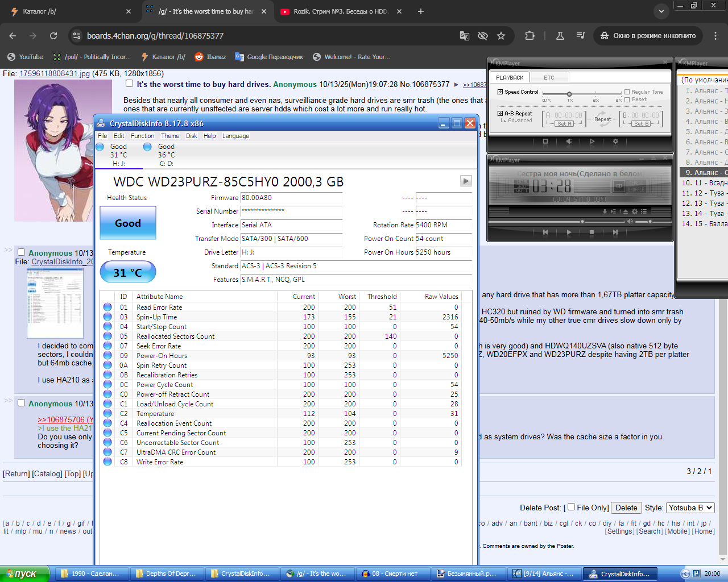Open the Disk menu in CrystalDiskInfo
This screenshot has width=728, height=582.
point(192,136)
